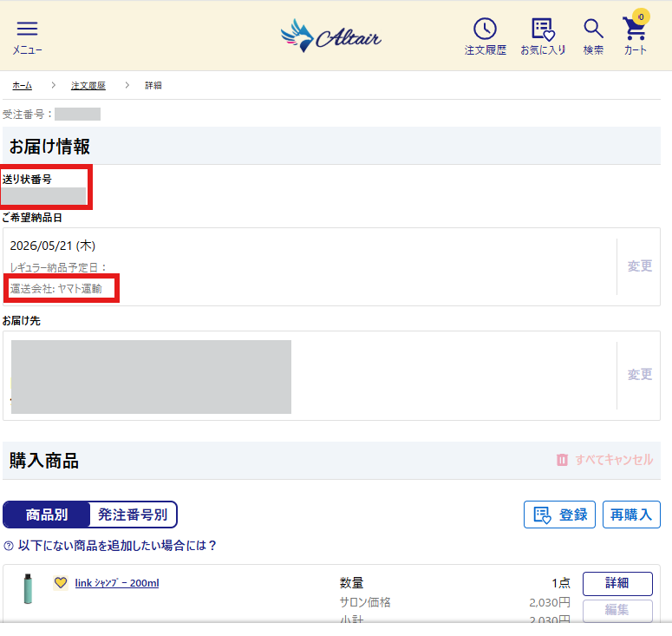Click 詳細 button for the shampoo item
The image size is (672, 636).
[617, 583]
